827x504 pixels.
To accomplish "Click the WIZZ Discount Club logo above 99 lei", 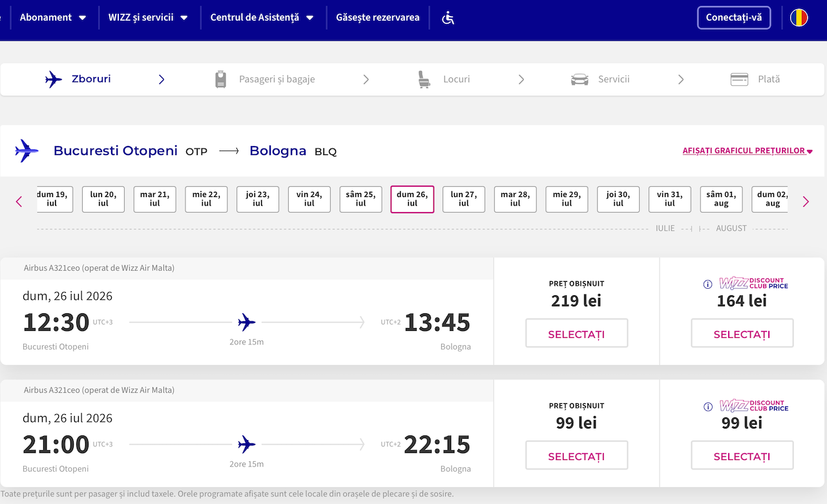I will pos(753,406).
